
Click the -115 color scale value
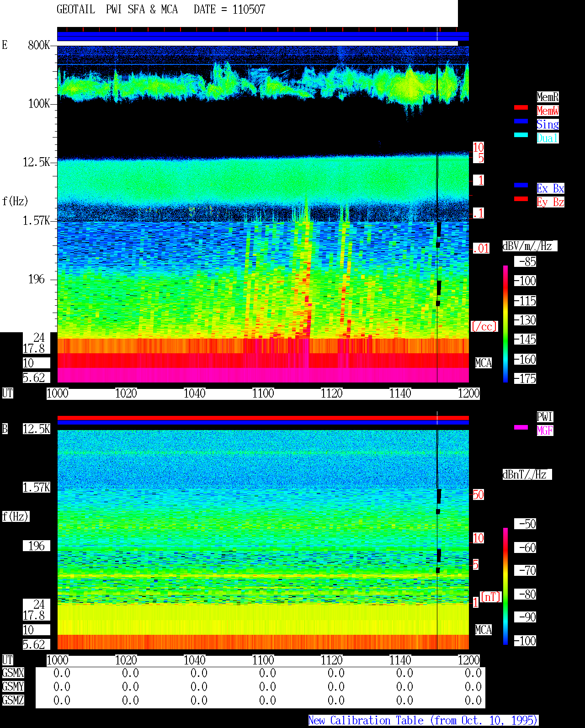tap(525, 301)
